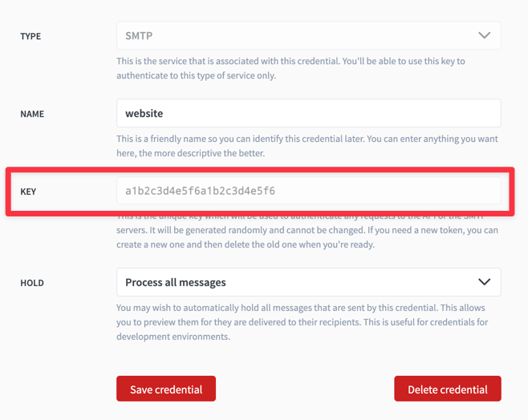Click the chevron arrow beside Process all messages
Image resolution: width=528 pixels, height=420 pixels.
click(484, 282)
